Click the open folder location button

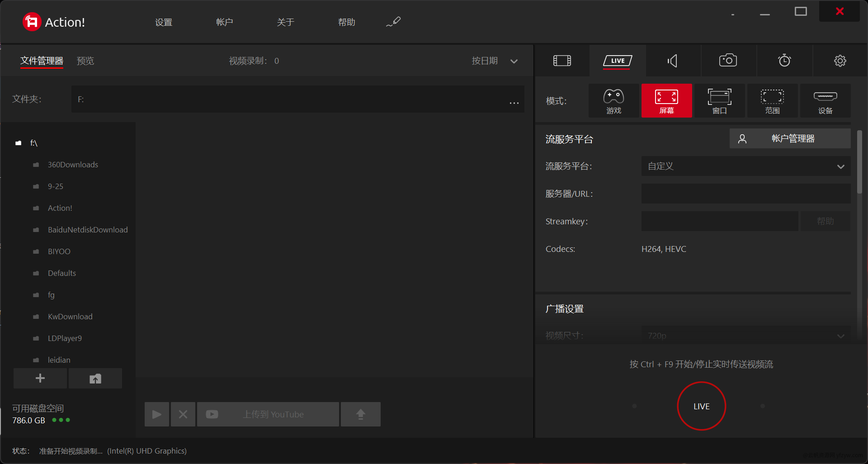coord(95,378)
